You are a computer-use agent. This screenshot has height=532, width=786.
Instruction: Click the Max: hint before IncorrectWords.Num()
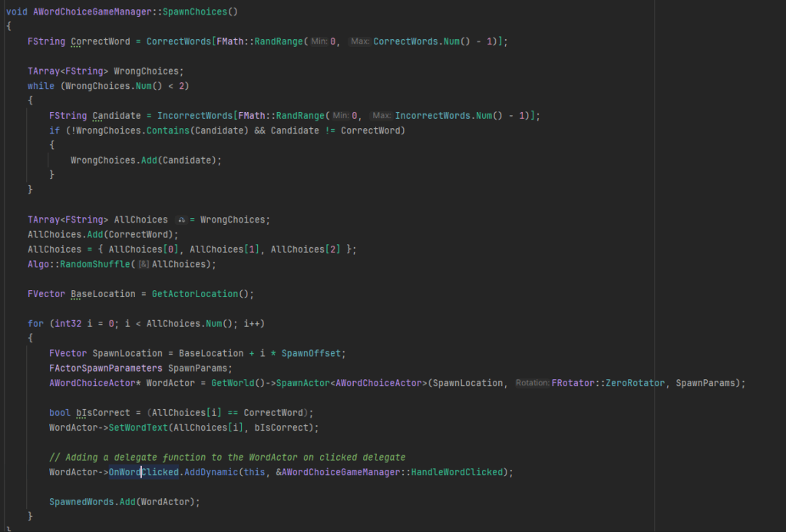381,116
